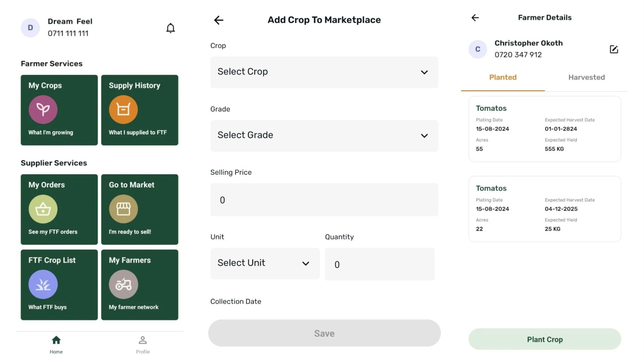Open the Profile navigation tab
Viewport: 644px width, 360px height.
coord(143,345)
